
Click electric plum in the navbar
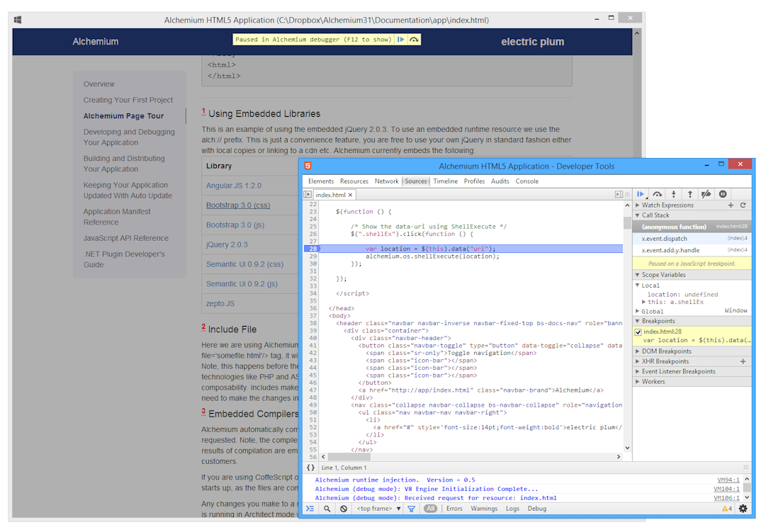click(x=532, y=42)
